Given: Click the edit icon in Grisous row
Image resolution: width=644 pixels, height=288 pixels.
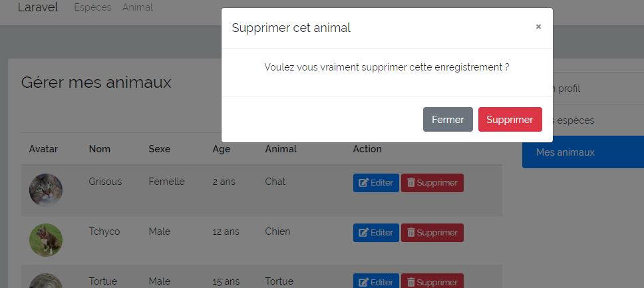Looking at the screenshot, I should pos(363,183).
